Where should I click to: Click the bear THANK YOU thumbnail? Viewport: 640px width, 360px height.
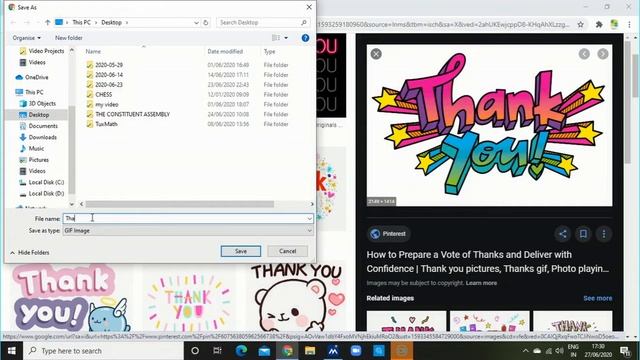(296, 296)
